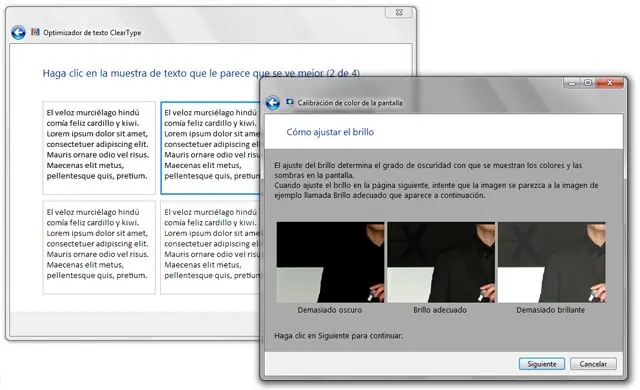Go back in the ClearType optimizer window
The width and height of the screenshot is (640, 390).
tap(18, 32)
